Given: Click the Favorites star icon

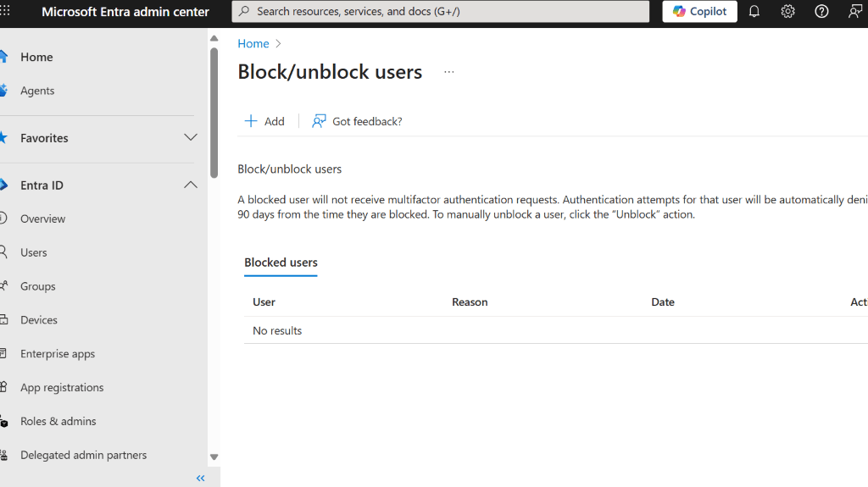Looking at the screenshot, I should coord(3,138).
